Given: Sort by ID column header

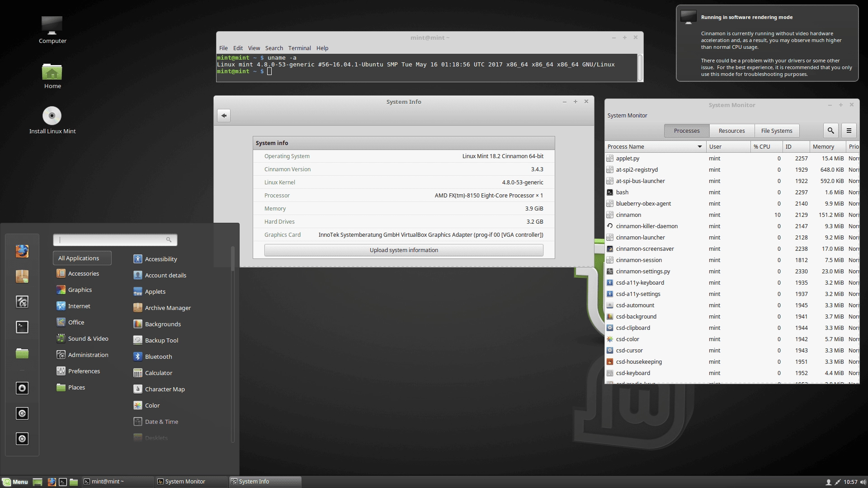Looking at the screenshot, I should [796, 146].
